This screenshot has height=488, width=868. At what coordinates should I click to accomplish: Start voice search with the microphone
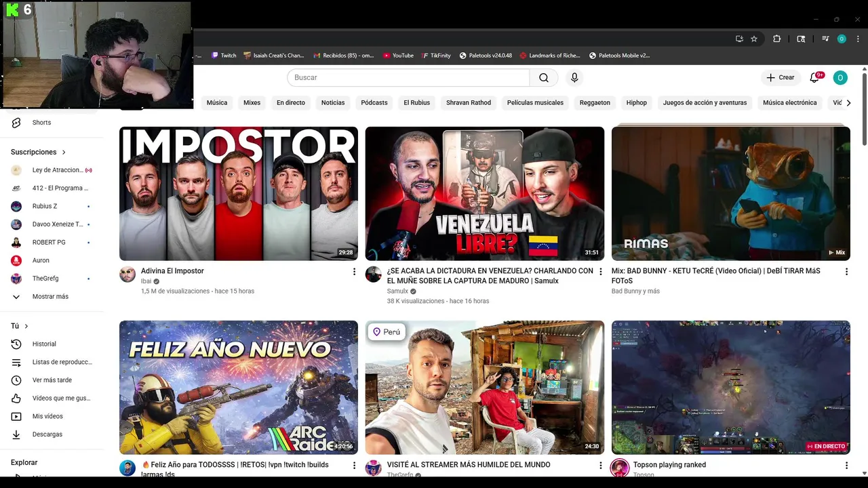574,77
